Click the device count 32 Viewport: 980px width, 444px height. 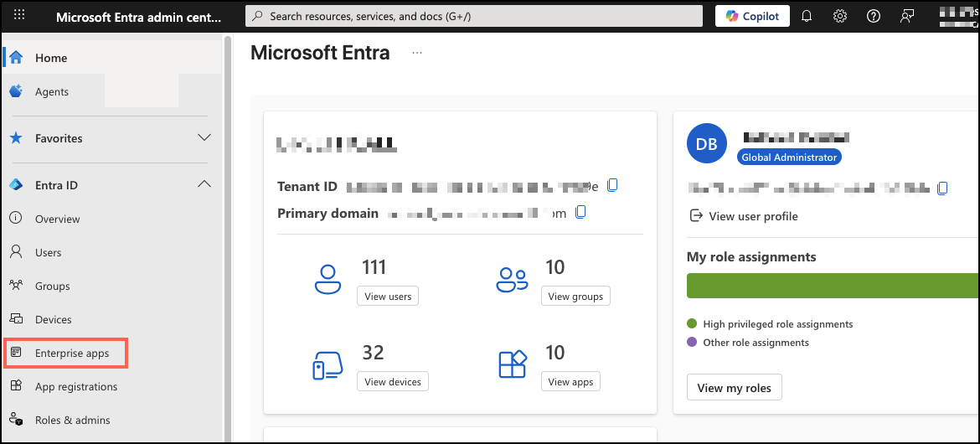click(373, 353)
